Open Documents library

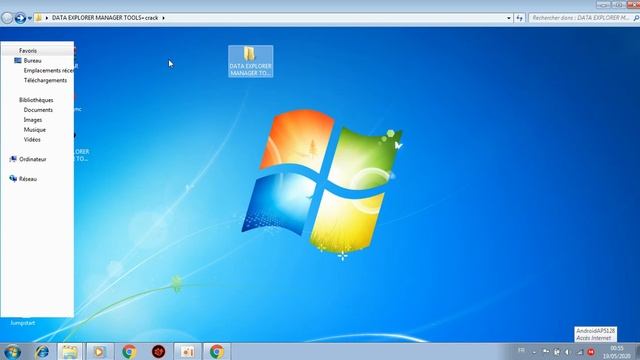click(x=38, y=110)
